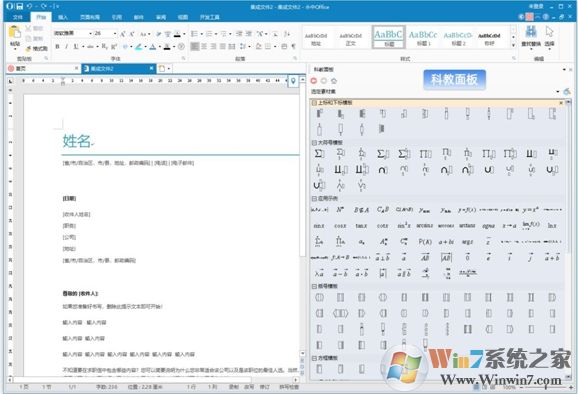The width and height of the screenshot is (578, 394).
Task: Pick the black character shading swatch
Action: [167, 47]
